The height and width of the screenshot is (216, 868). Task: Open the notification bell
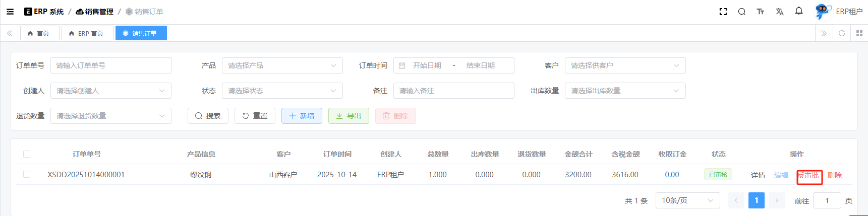click(799, 11)
